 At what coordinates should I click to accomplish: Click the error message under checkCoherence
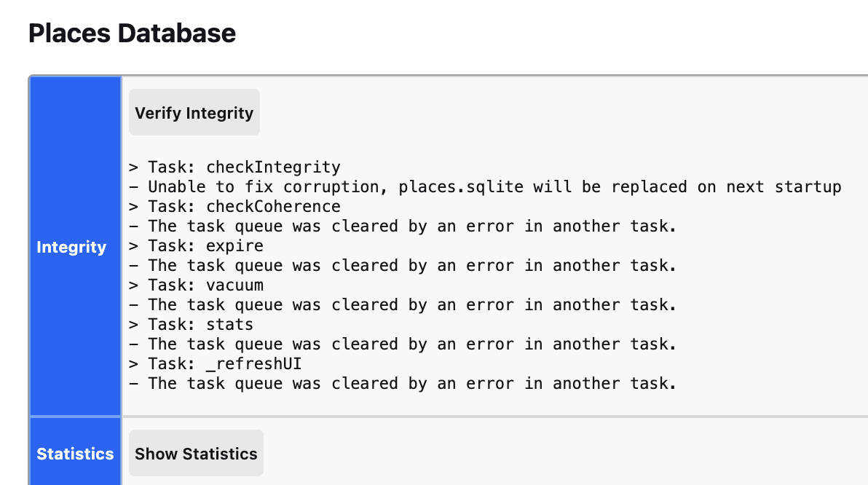(403, 226)
